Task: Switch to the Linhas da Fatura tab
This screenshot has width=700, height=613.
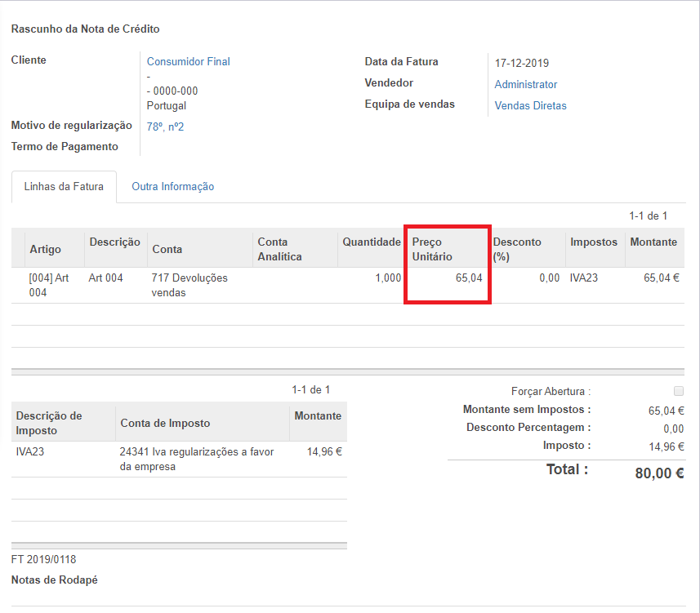Action: pos(64,186)
